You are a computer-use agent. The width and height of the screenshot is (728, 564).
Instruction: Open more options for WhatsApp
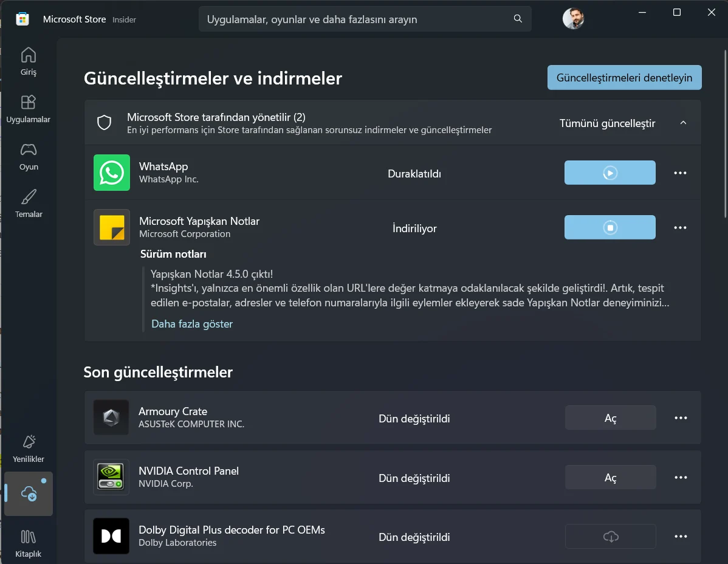coord(680,173)
